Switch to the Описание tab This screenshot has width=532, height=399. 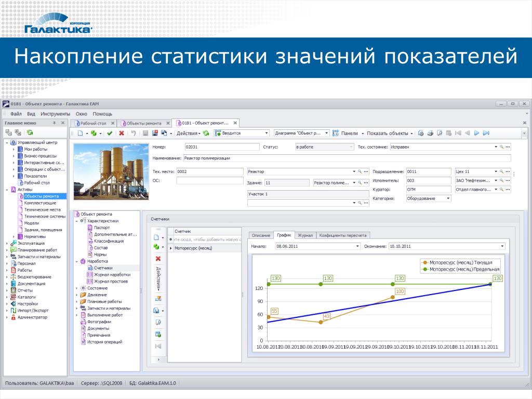coord(261,235)
